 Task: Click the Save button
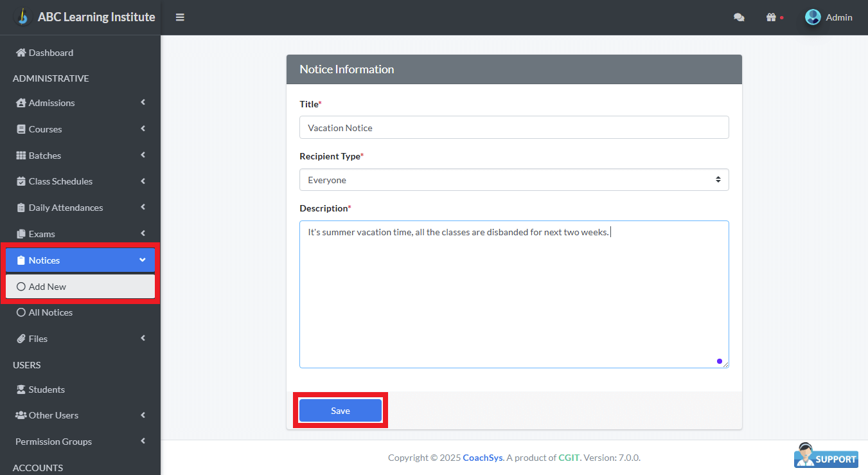pyautogui.click(x=341, y=411)
